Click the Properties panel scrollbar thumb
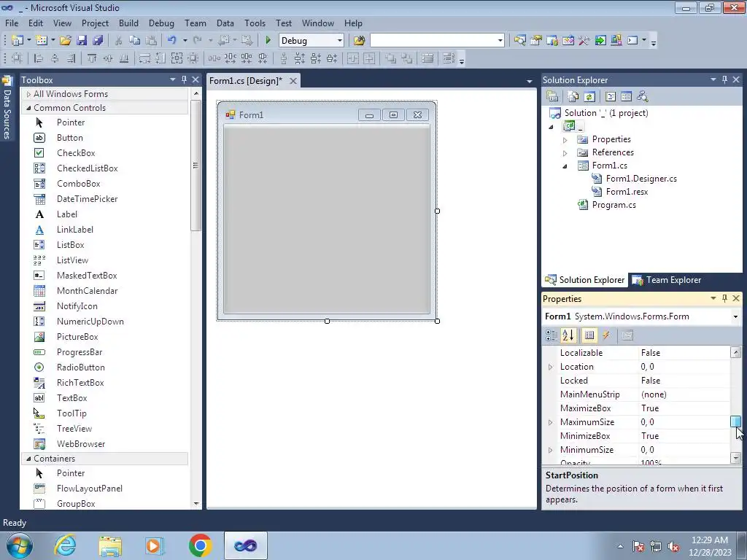The width and height of the screenshot is (747, 560). [x=735, y=421]
